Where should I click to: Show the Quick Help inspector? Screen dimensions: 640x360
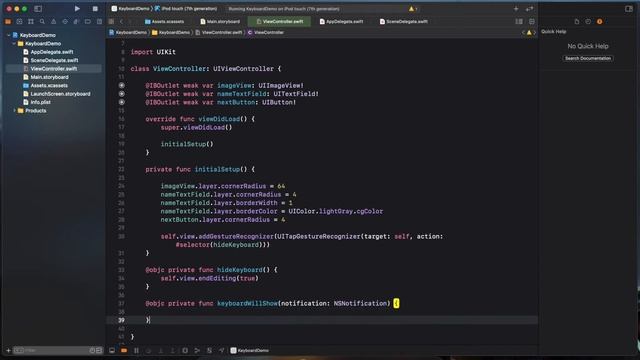(600, 21)
